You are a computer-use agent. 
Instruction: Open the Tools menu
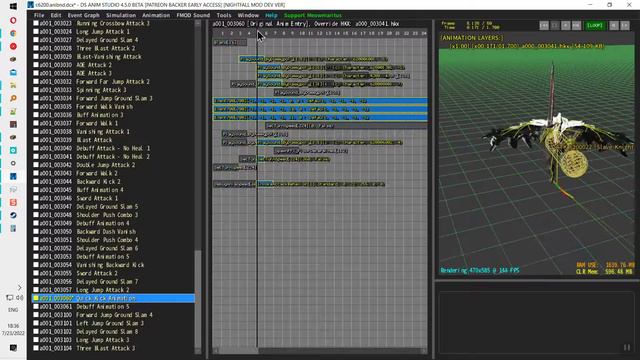[x=224, y=15]
